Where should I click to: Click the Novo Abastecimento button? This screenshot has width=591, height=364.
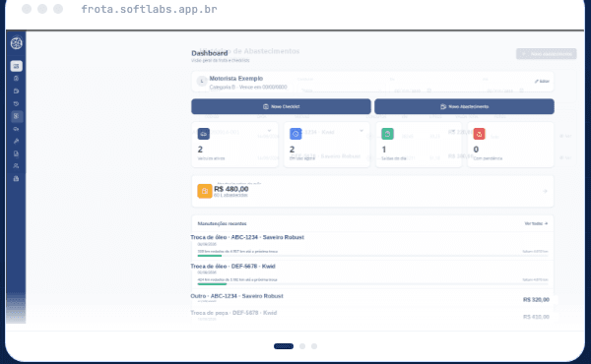(464, 106)
